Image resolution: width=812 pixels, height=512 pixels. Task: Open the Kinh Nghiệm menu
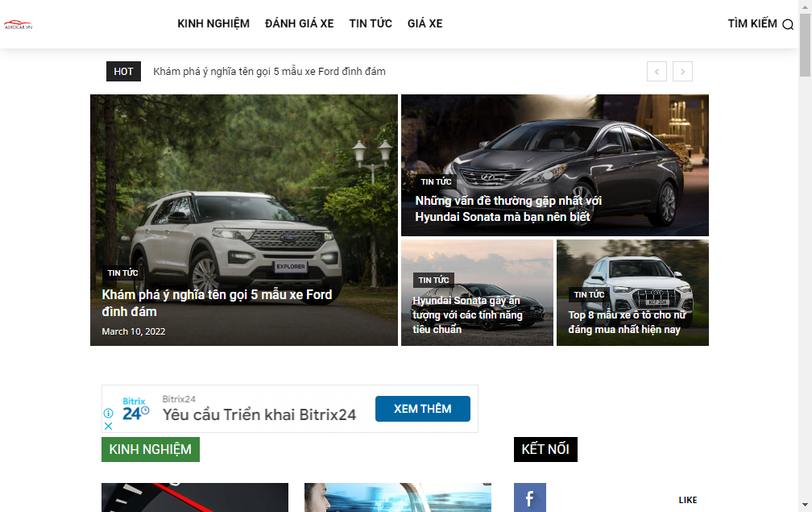click(x=213, y=24)
